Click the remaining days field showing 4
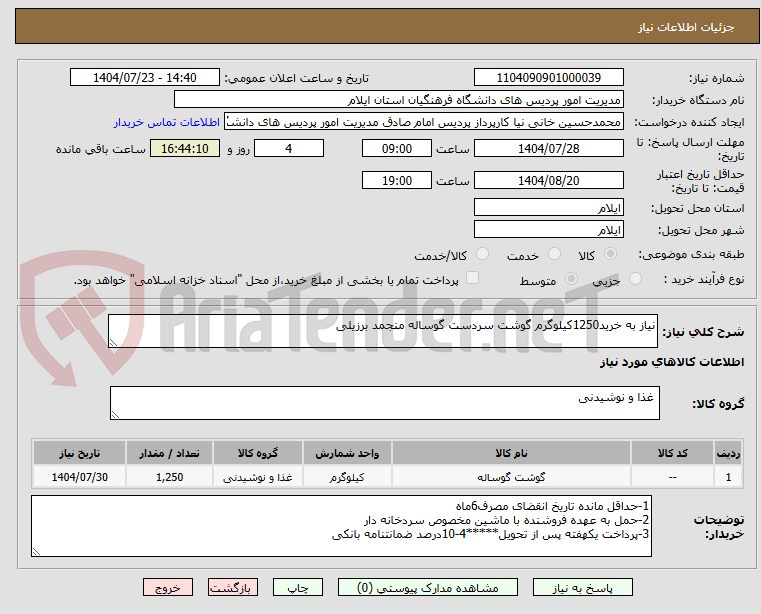The height and width of the screenshot is (614, 761). (x=289, y=149)
